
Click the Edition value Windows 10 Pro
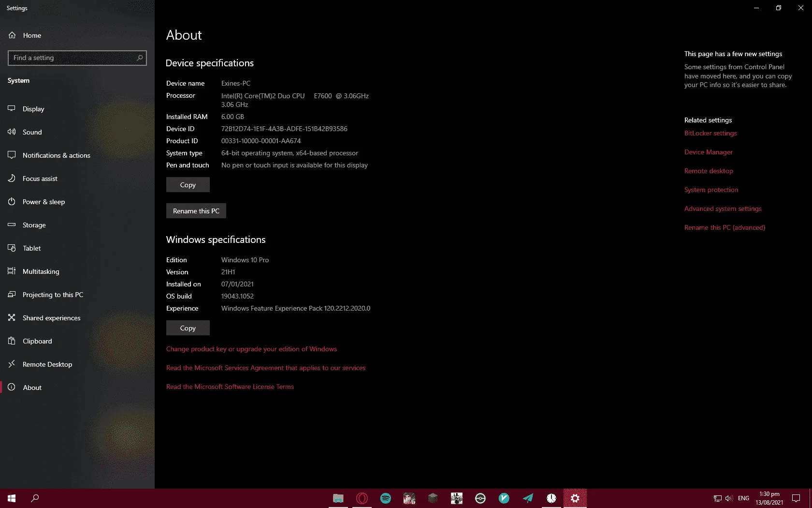(245, 260)
